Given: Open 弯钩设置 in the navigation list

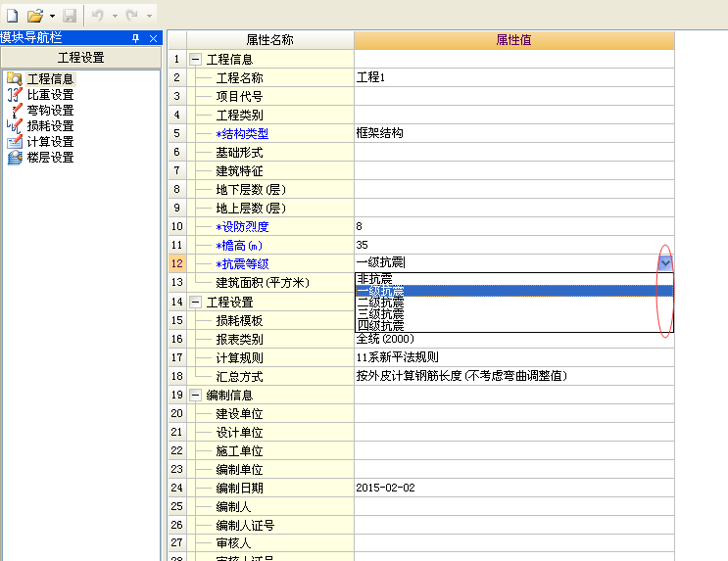Looking at the screenshot, I should pos(50,111).
